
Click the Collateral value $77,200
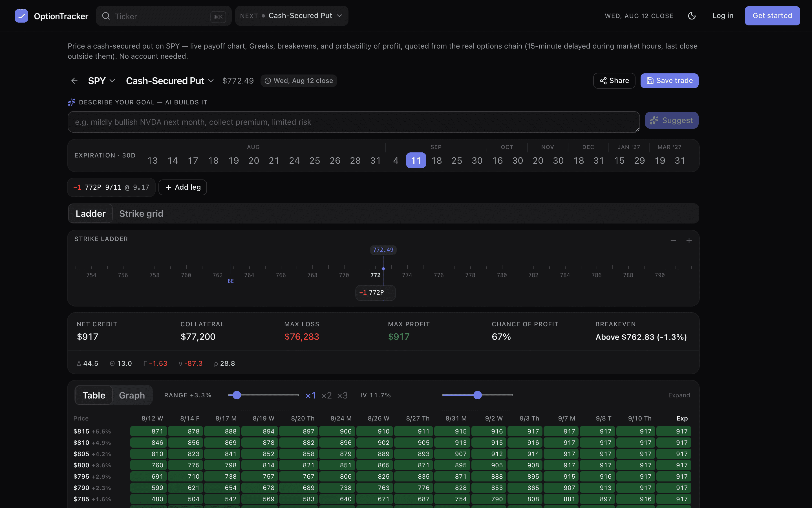click(198, 337)
